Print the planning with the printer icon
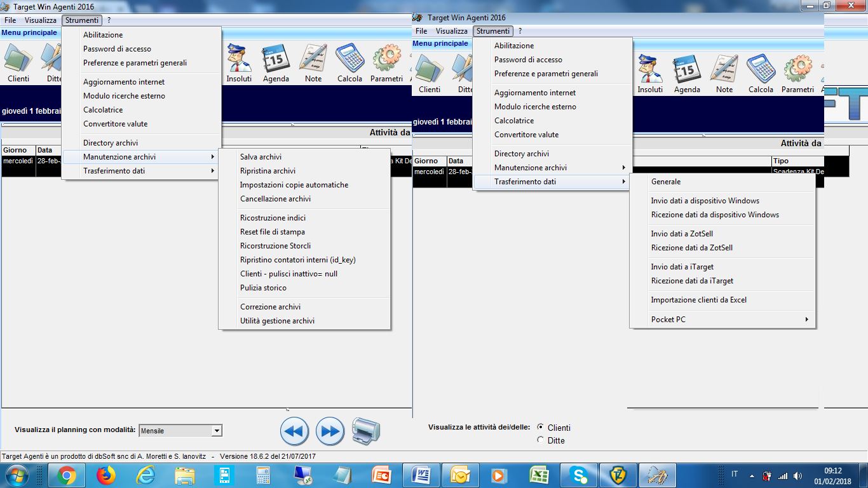This screenshot has height=488, width=868. [366, 431]
